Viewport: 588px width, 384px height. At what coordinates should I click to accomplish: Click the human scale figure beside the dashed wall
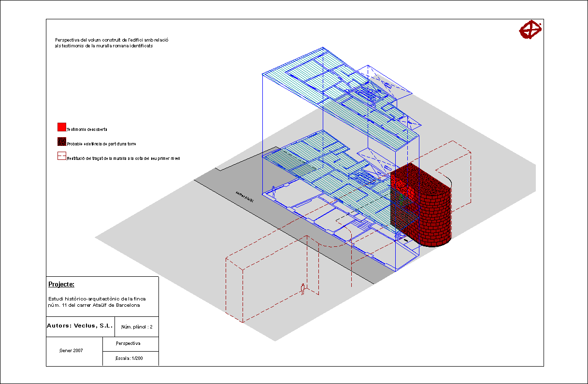tap(303, 289)
